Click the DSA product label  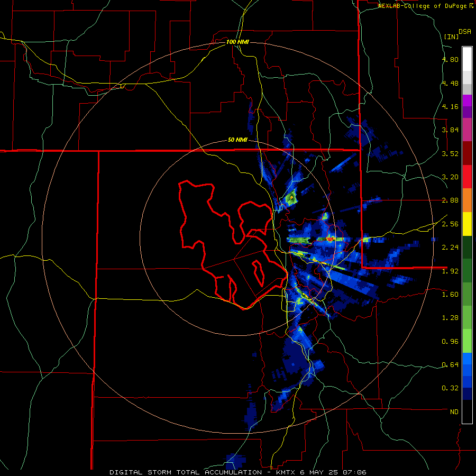pyautogui.click(x=465, y=32)
